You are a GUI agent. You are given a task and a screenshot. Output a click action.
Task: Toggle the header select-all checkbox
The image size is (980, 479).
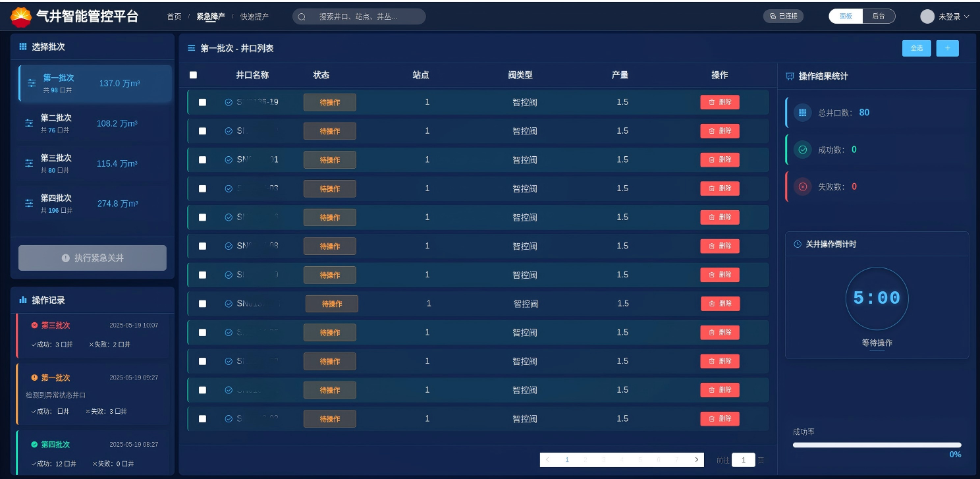(x=193, y=75)
